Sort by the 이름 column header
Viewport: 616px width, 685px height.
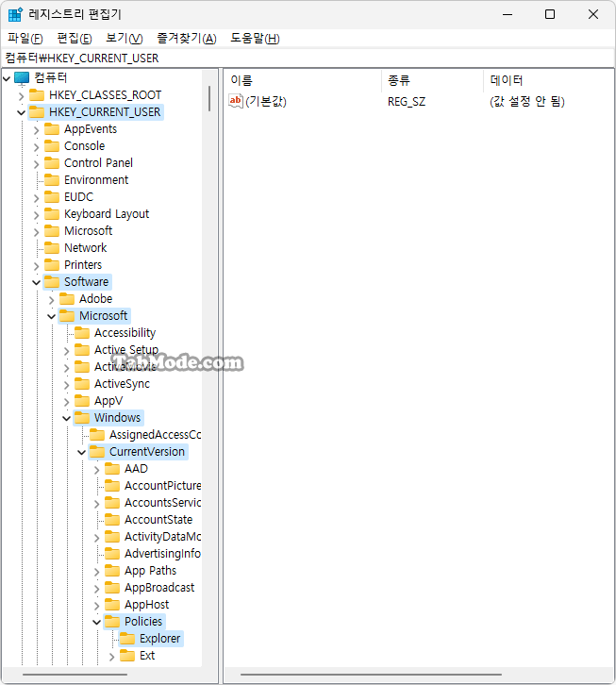(x=241, y=80)
